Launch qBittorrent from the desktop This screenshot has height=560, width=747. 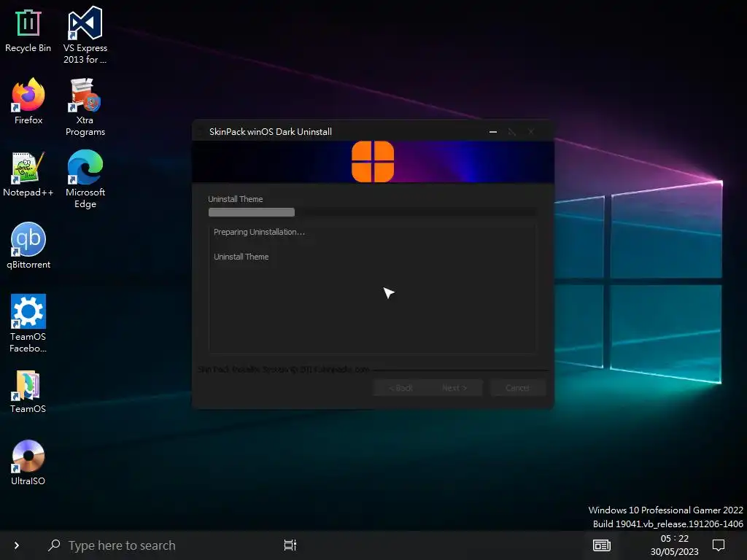click(28, 246)
